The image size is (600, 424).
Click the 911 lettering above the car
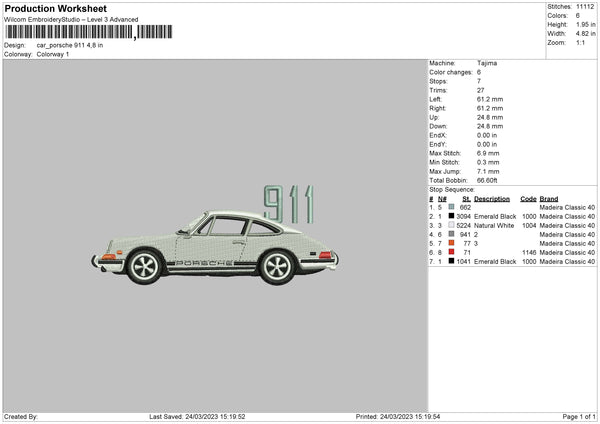[289, 204]
